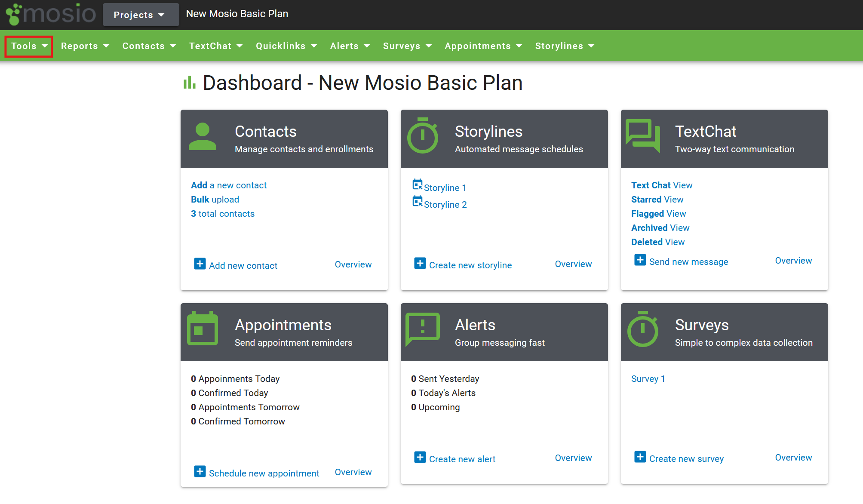Click plus icon beside Send new message
Screen dimensions: 863x504
click(x=640, y=260)
